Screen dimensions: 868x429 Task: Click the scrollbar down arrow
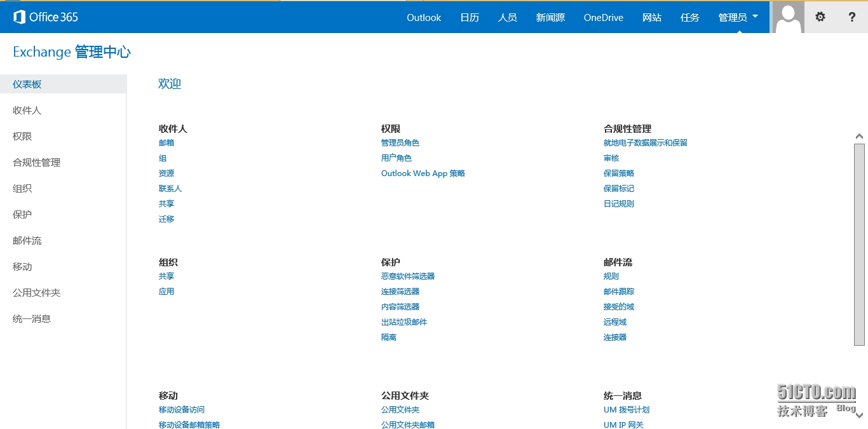tap(859, 415)
